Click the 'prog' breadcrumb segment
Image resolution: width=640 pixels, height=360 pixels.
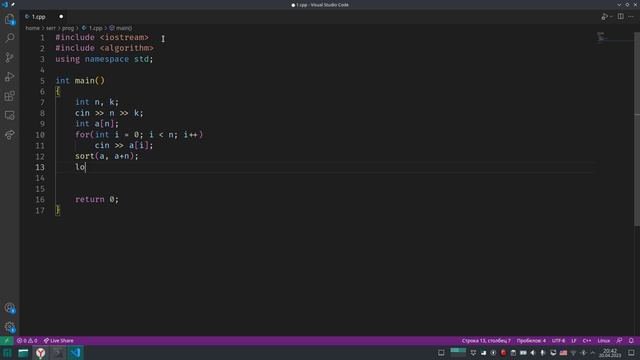(68, 28)
